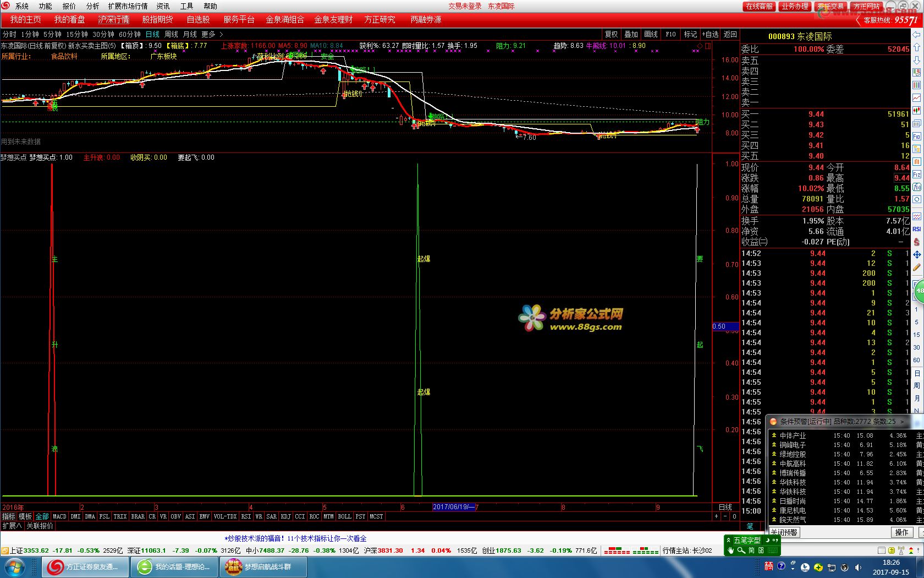
Task: Click the 复权 button
Action: [612, 34]
